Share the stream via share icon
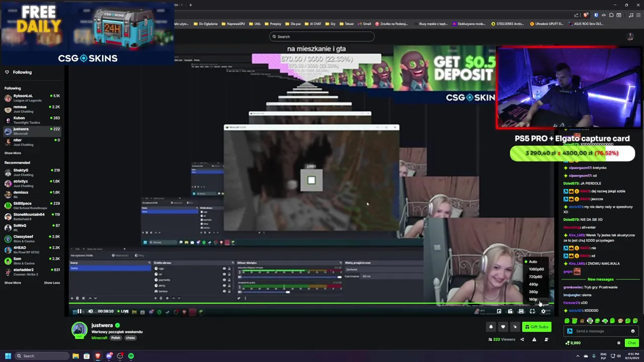 [522, 339]
